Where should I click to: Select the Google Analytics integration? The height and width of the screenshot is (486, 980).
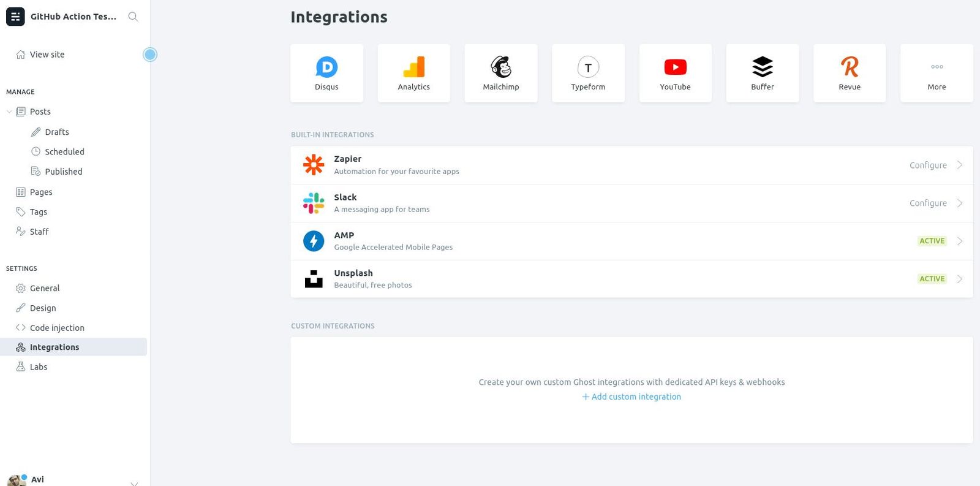pos(413,72)
